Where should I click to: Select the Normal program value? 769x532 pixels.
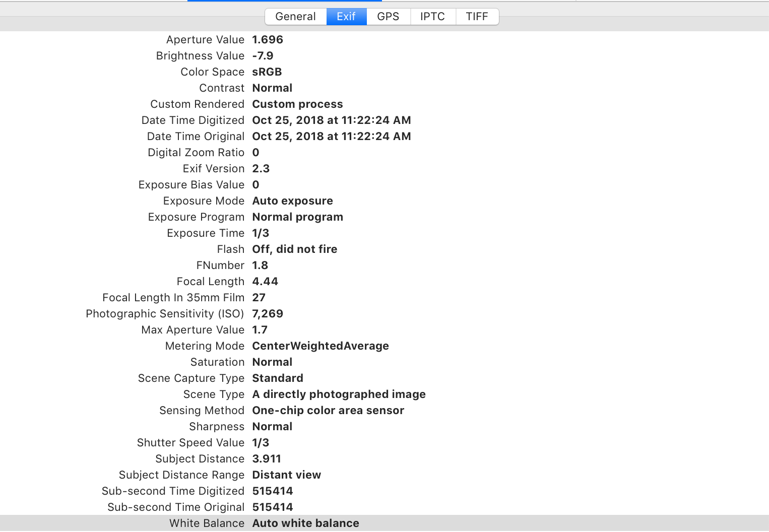point(297,217)
